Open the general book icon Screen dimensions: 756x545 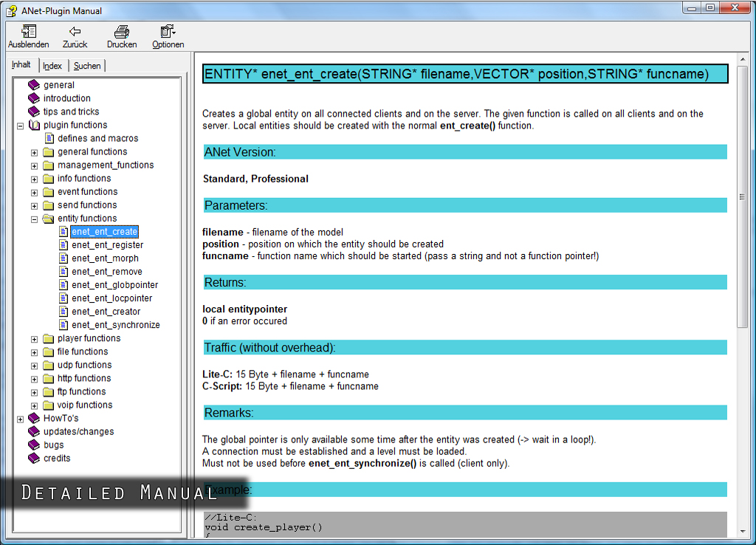coord(34,85)
